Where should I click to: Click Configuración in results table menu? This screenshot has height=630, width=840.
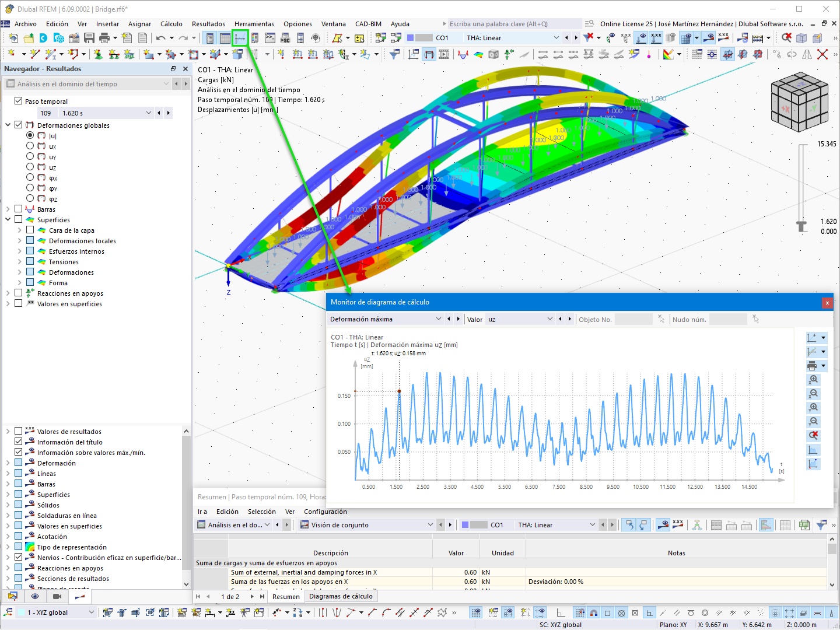(325, 512)
